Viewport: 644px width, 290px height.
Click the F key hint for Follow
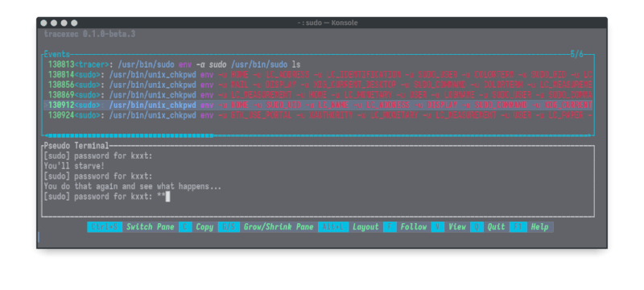point(390,226)
